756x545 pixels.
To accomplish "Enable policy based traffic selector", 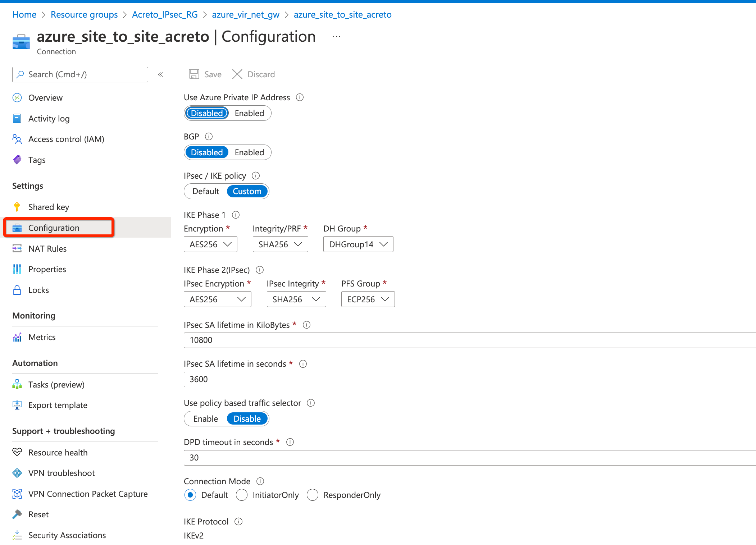I will click(x=206, y=419).
